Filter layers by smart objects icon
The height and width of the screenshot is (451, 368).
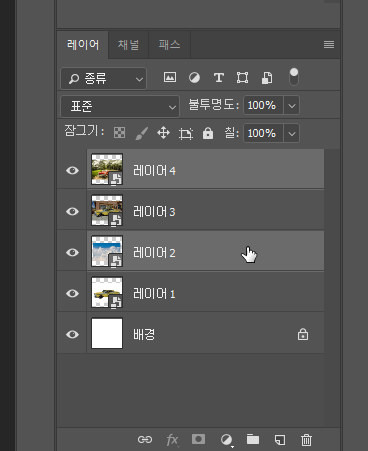(x=267, y=78)
